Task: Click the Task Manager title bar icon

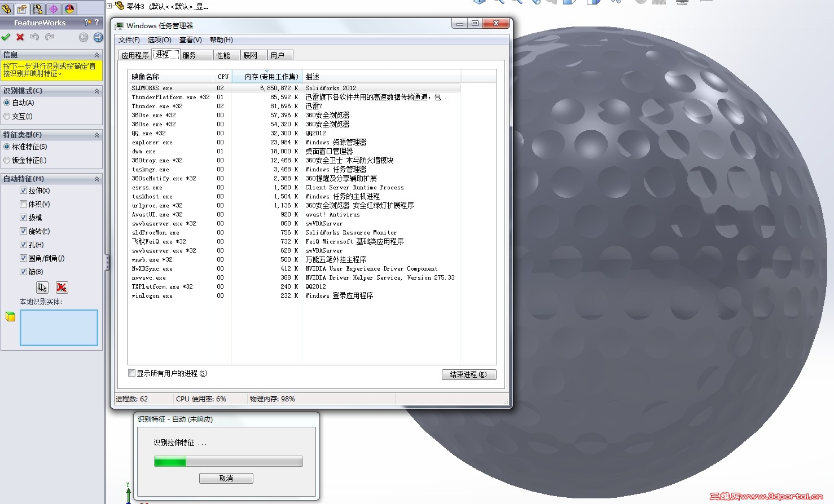Action: [119, 26]
